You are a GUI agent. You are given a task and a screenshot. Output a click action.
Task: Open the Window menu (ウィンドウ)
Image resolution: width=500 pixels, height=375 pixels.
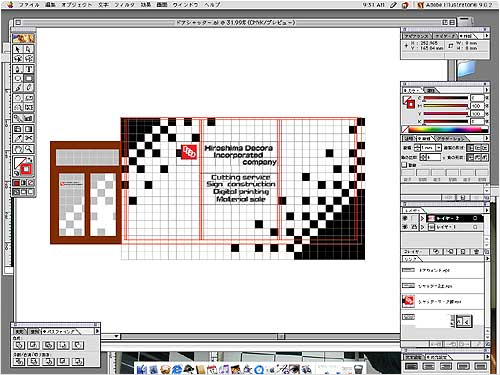[x=185, y=5]
